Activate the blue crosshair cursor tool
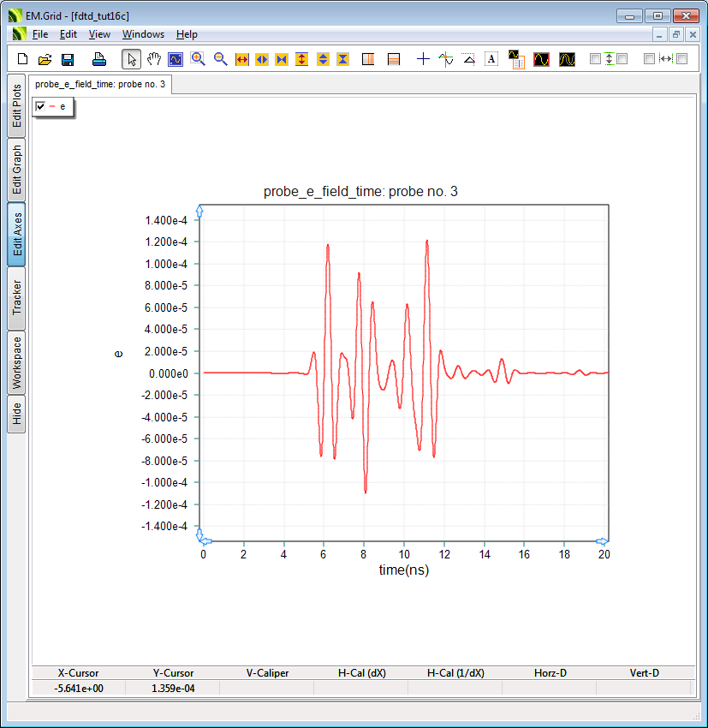This screenshot has width=708, height=728. [x=423, y=59]
